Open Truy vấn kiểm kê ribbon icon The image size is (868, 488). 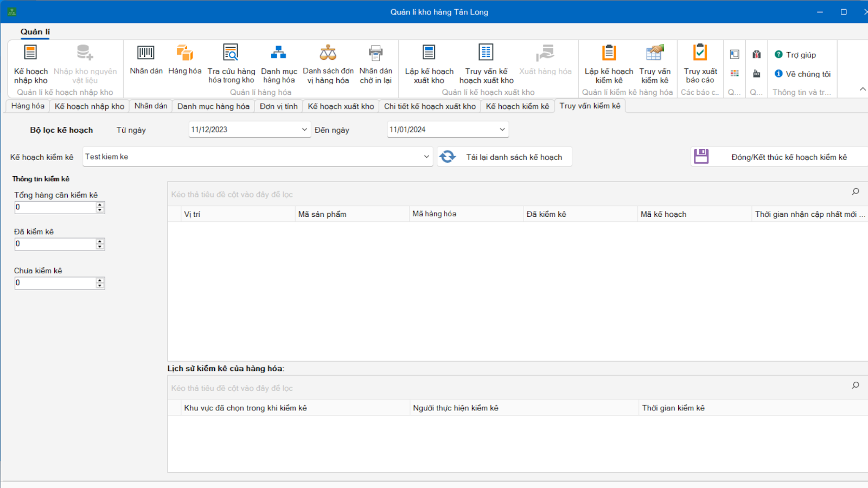(655, 64)
